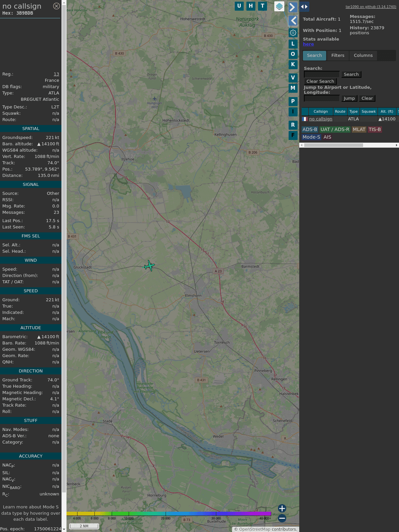
Task: Select the 'no callsign' aircraft row
Action: [350, 119]
